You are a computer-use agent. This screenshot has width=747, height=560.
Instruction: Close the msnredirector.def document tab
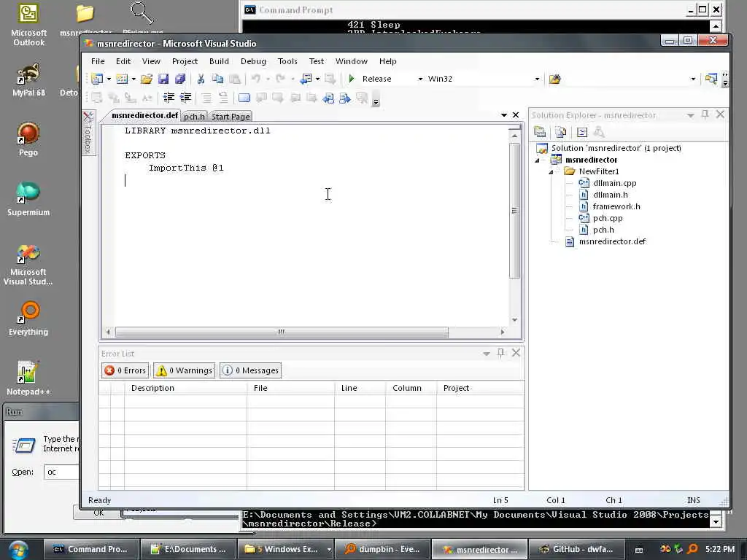point(516,115)
